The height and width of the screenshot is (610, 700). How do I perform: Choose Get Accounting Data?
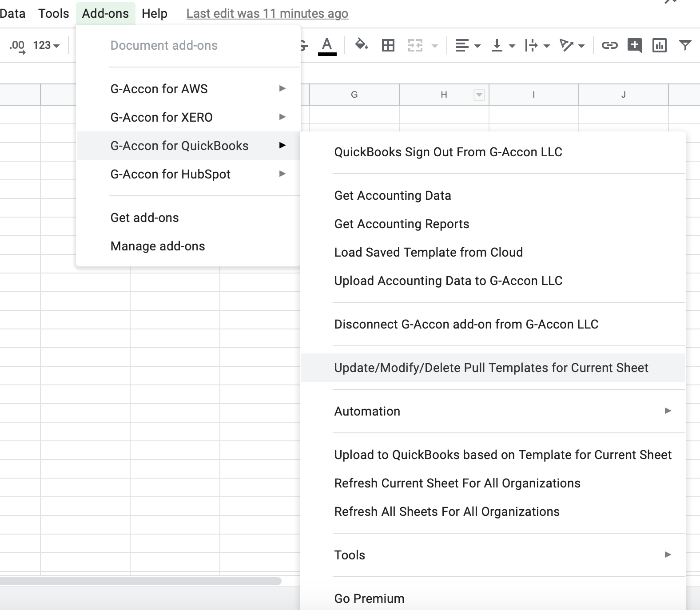click(x=493, y=195)
